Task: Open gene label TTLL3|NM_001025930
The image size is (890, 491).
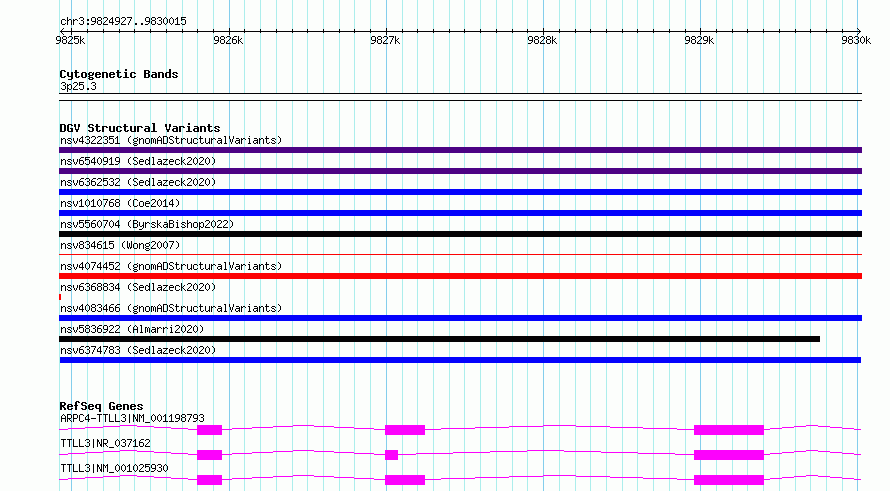Action: 114,468
